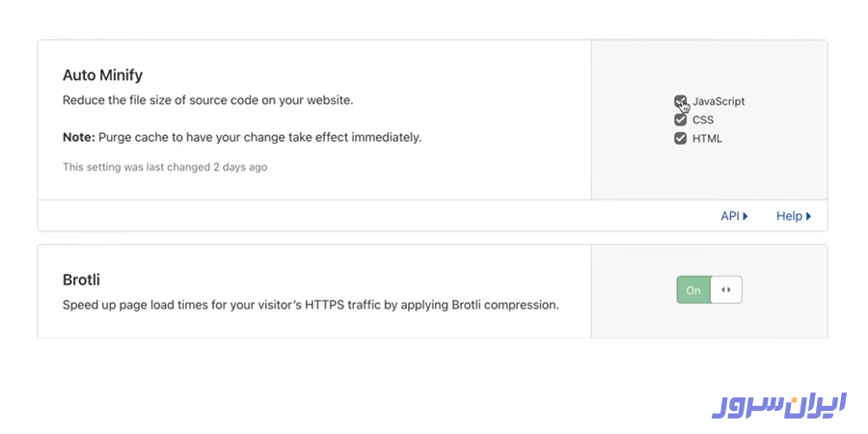Click the CSS label text
The width and height of the screenshot is (868, 434).
click(x=703, y=120)
